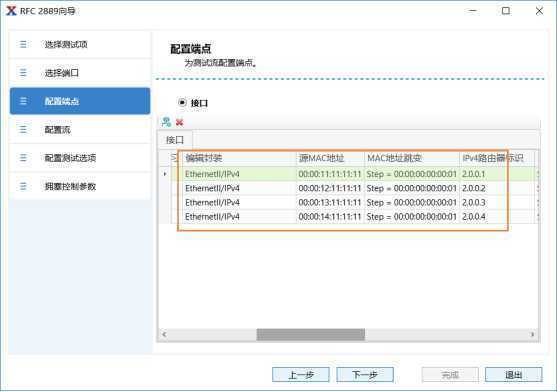The image size is (557, 392).
Task: Click the list icon beside 选择测试项
Action: point(23,44)
